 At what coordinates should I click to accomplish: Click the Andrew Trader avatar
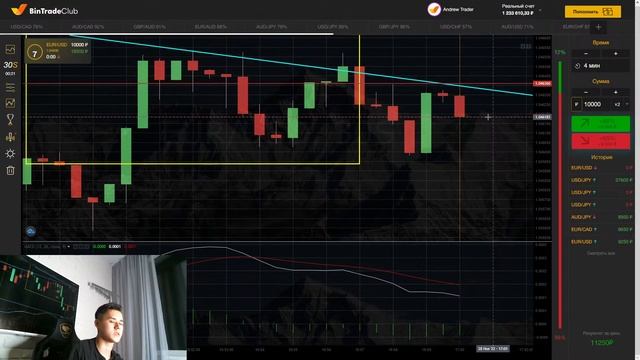click(x=434, y=9)
